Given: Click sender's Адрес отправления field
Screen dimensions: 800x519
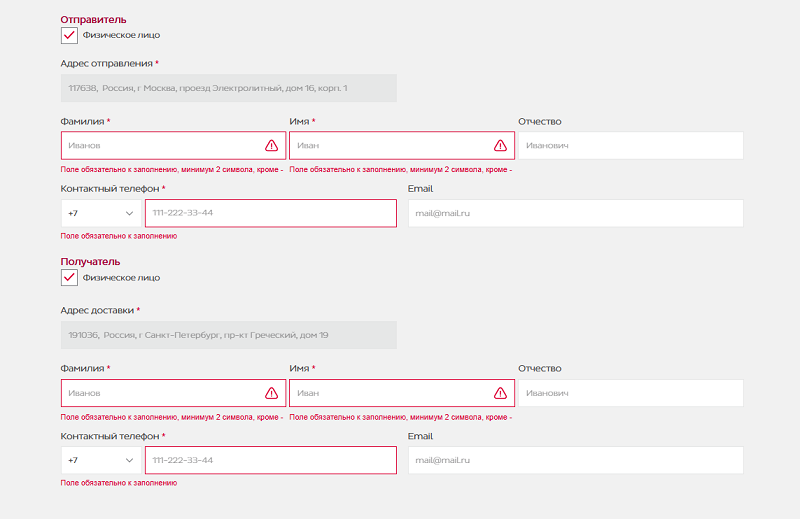Looking at the screenshot, I should pos(228,88).
